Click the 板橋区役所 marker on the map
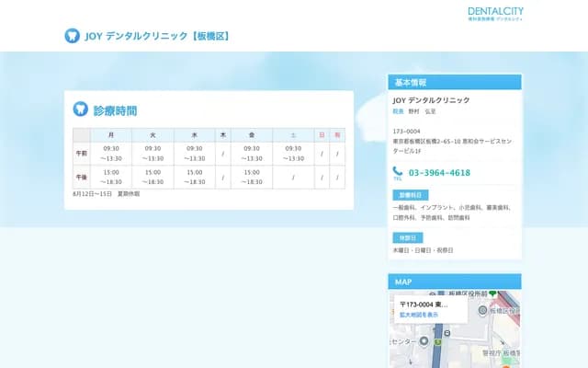Image resolution: width=588 pixels, height=368 pixels. click(482, 310)
